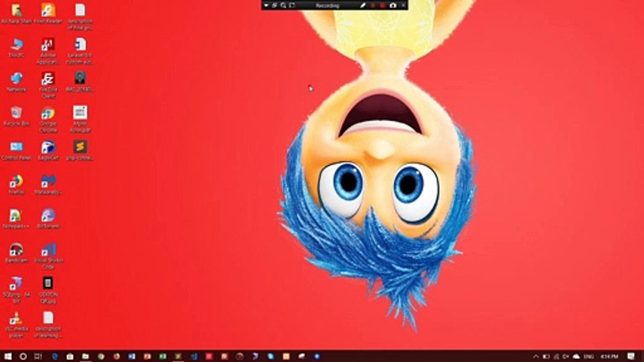Open BitTorrent desktop shortcut
Image resolution: width=644 pixels, height=362 pixels.
48,219
